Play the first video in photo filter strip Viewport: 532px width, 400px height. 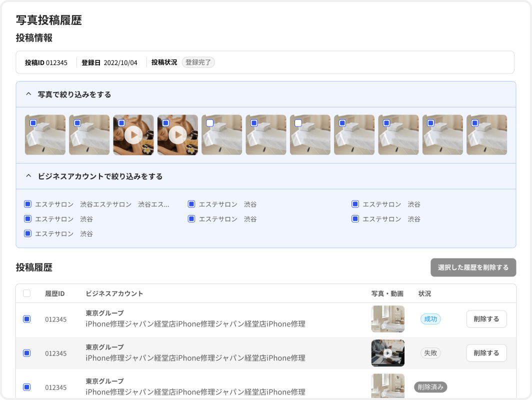point(133,134)
